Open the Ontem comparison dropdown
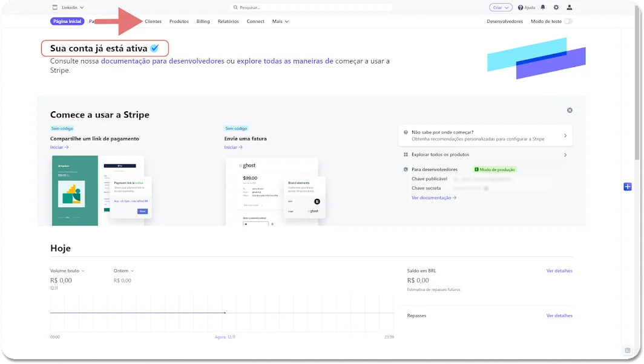The height and width of the screenshot is (364, 644). [x=123, y=271]
